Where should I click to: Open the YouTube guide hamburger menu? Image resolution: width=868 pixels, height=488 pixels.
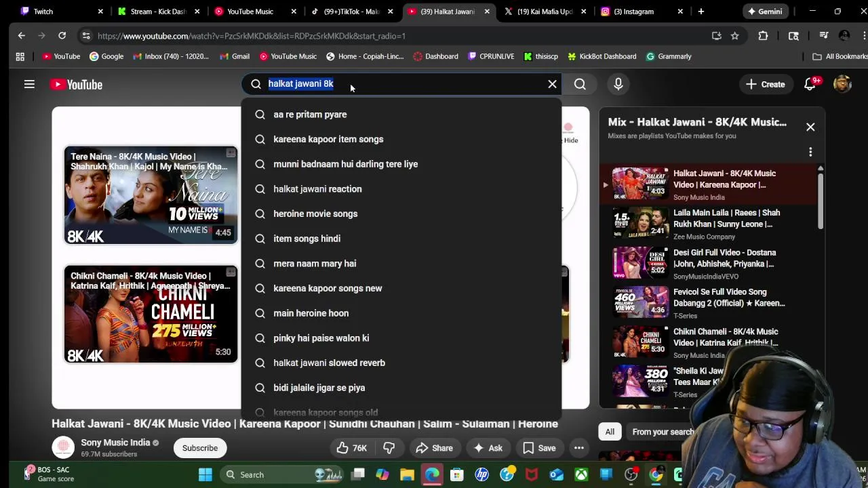point(29,84)
